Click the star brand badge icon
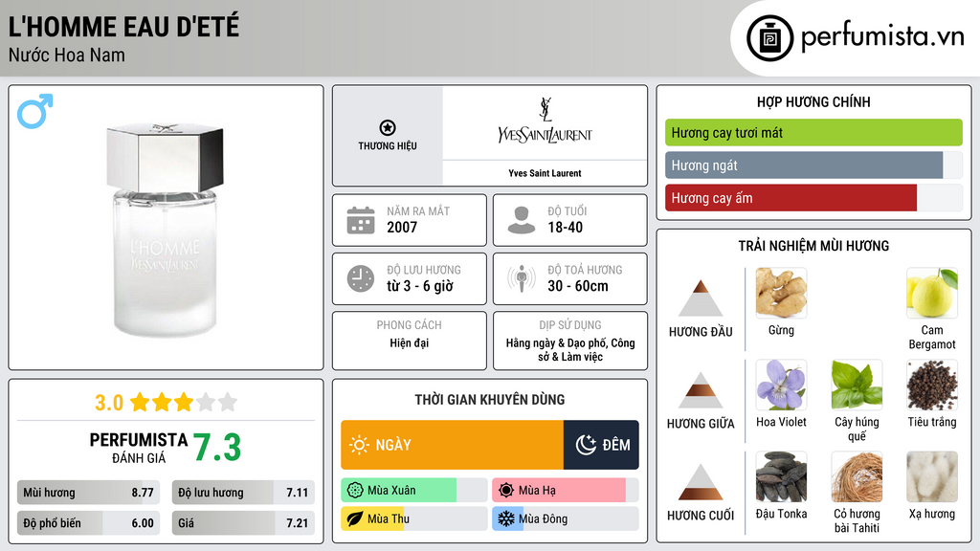 tap(387, 128)
